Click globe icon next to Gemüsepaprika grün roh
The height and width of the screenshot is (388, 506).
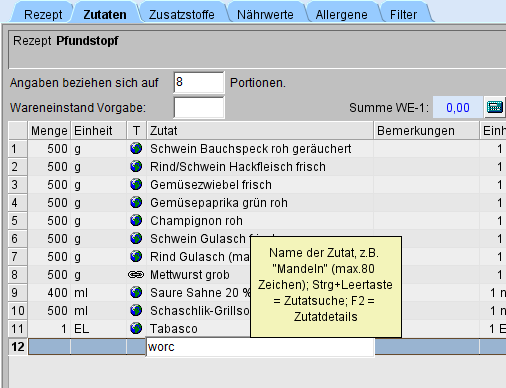tap(136, 202)
